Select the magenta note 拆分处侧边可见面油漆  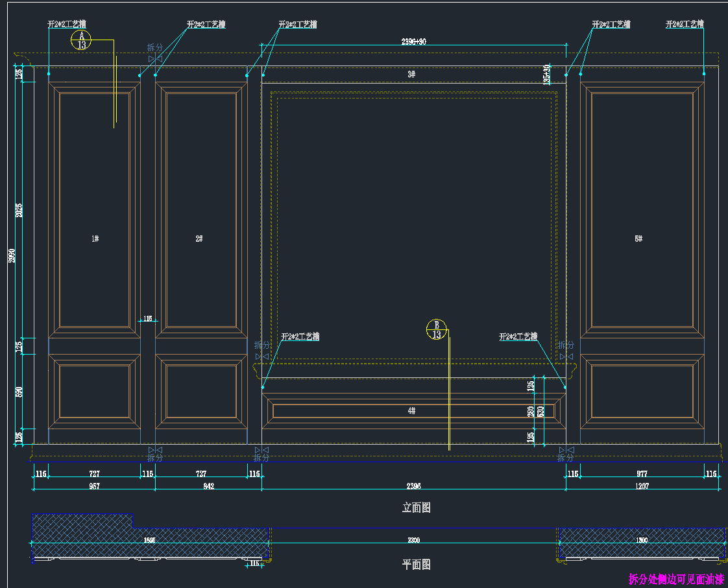coord(675,579)
